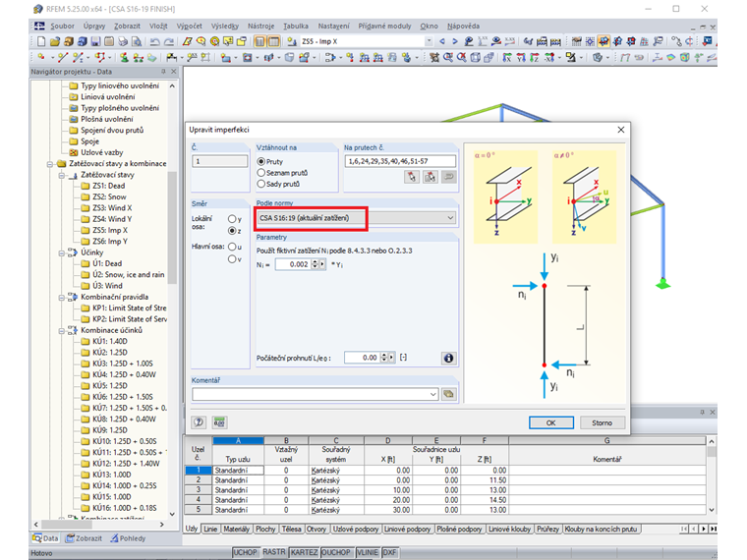Click the nodal support tool icon
The height and width of the screenshot is (560, 747).
tap(124, 58)
